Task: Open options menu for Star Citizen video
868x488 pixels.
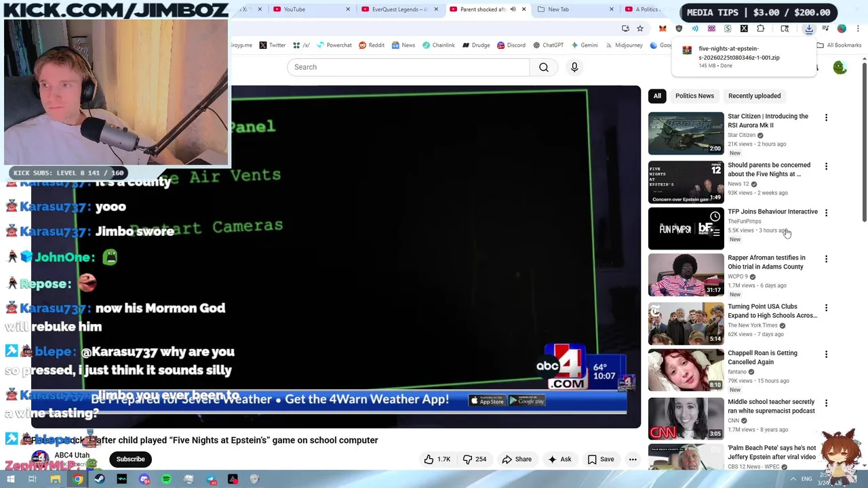Action: coord(826,118)
